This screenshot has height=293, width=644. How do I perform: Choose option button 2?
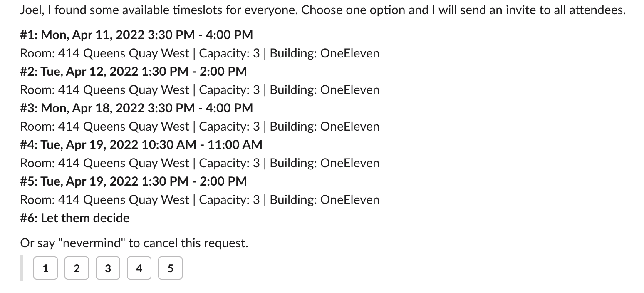(x=77, y=268)
